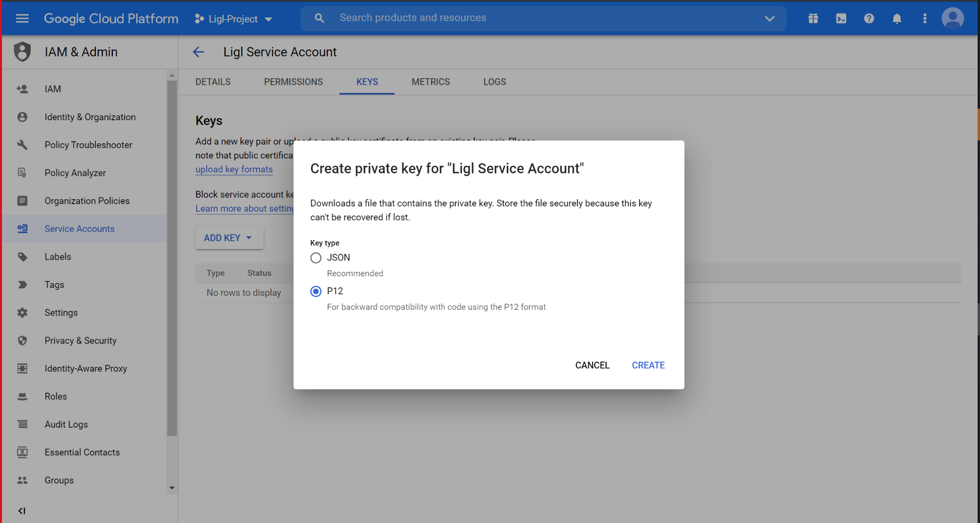Click the Identity & Organization icon
Image resolution: width=980 pixels, height=523 pixels.
pyautogui.click(x=22, y=117)
